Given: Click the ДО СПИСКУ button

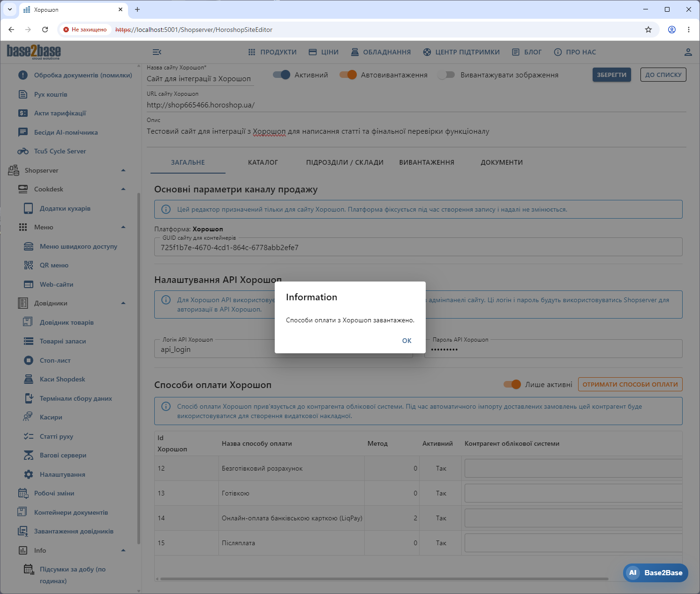Looking at the screenshot, I should pyautogui.click(x=663, y=75).
